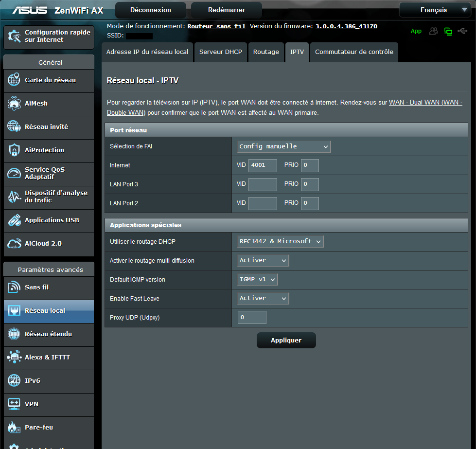Open Réseau invité menu label
Viewport: 476px width, 449px height.
[47, 126]
